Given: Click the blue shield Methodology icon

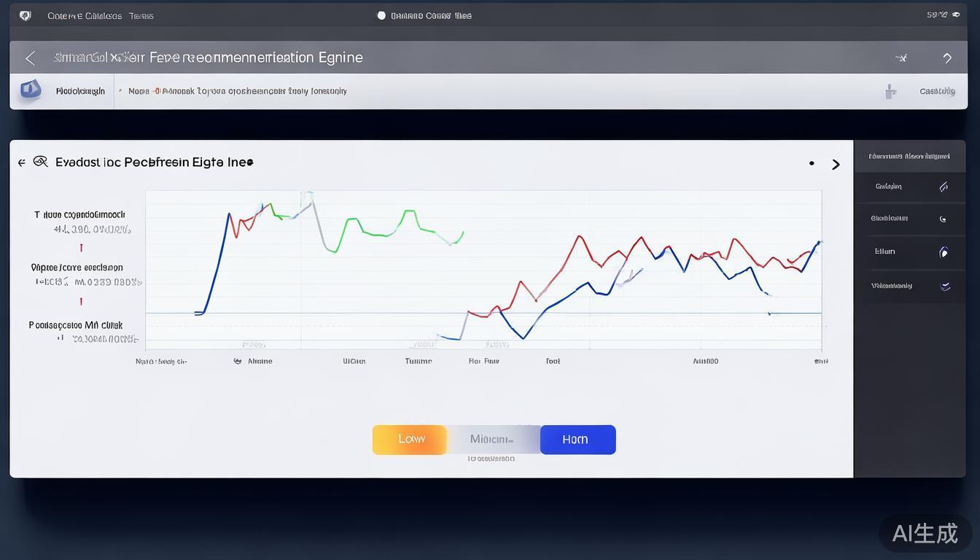Looking at the screenshot, I should (x=30, y=89).
